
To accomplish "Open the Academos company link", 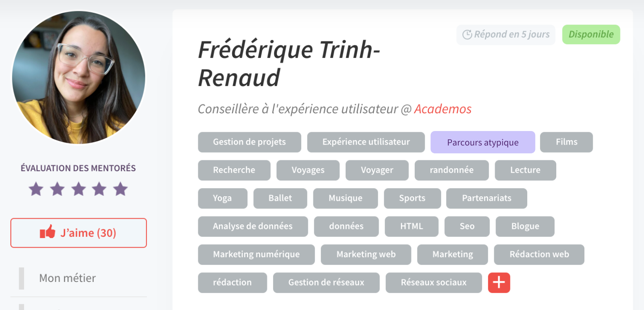I will [x=442, y=109].
